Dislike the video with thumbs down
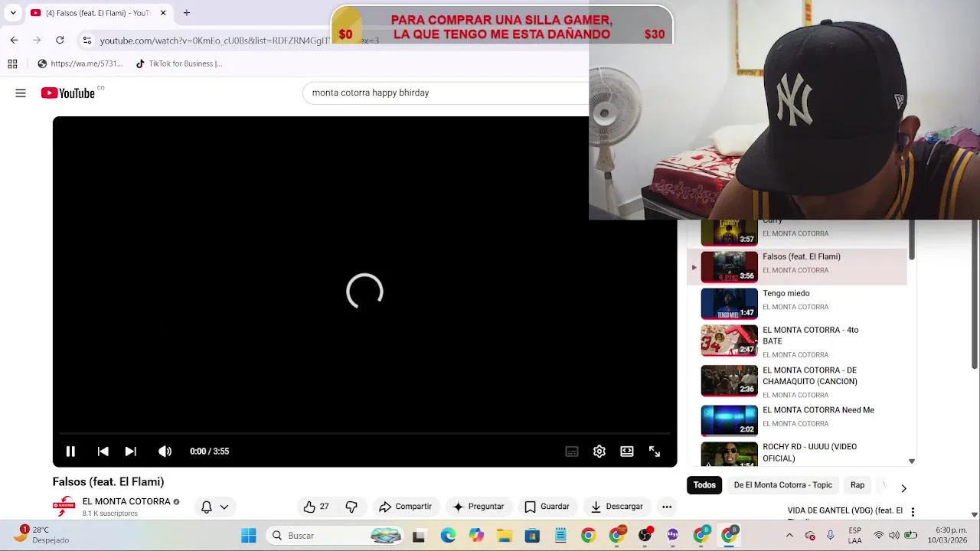The image size is (980, 551). [x=351, y=507]
